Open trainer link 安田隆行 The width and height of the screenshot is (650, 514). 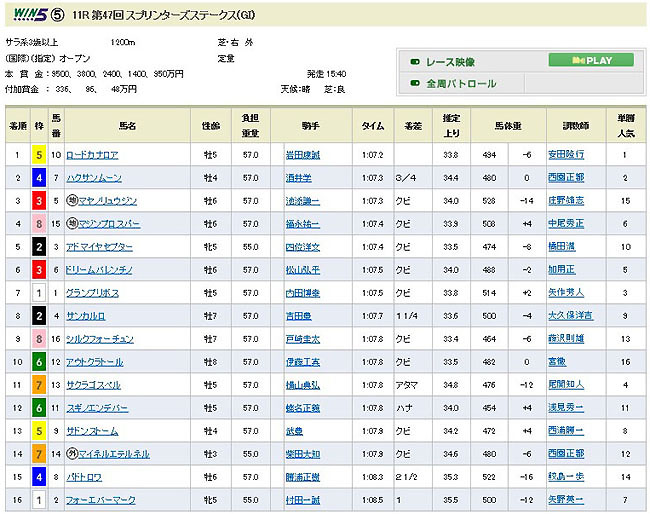(x=568, y=155)
